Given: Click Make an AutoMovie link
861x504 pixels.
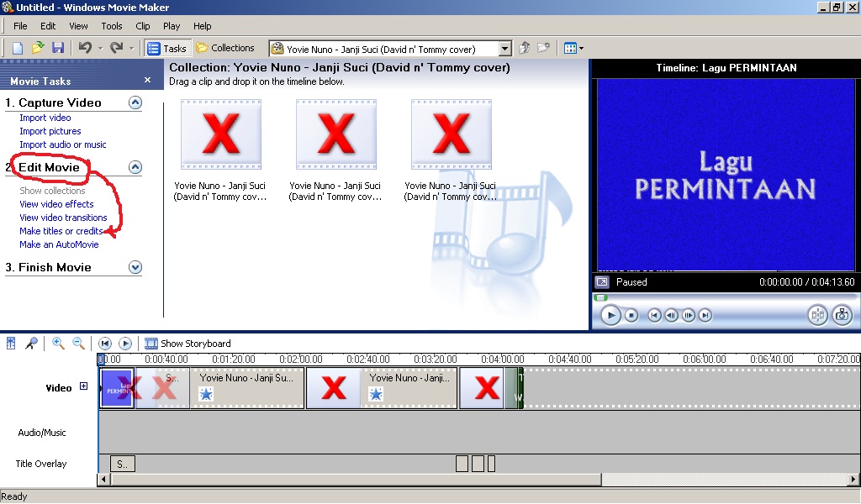Looking at the screenshot, I should 59,244.
